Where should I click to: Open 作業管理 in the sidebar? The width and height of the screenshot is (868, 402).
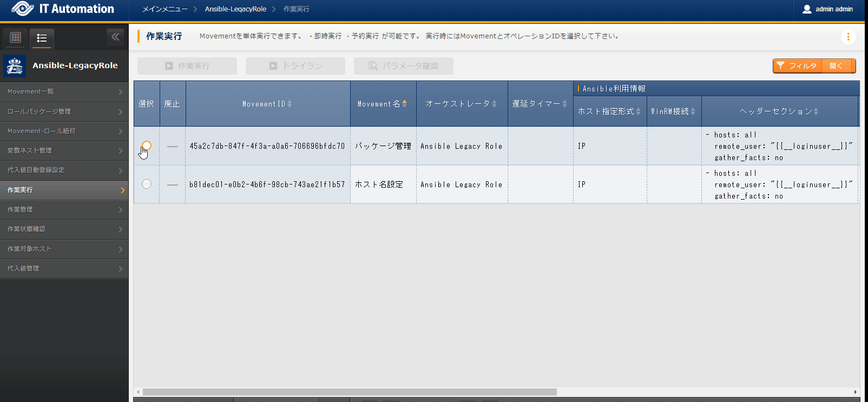[64, 209]
